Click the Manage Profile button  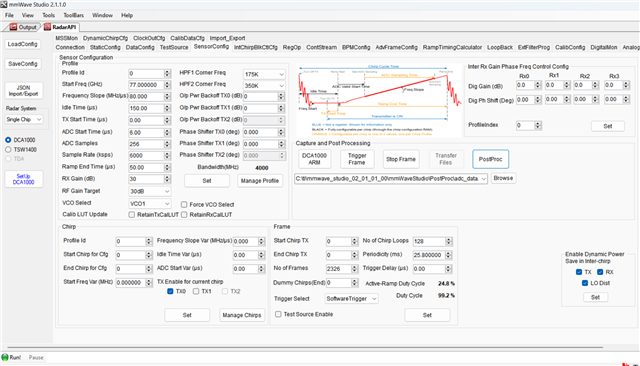point(260,181)
